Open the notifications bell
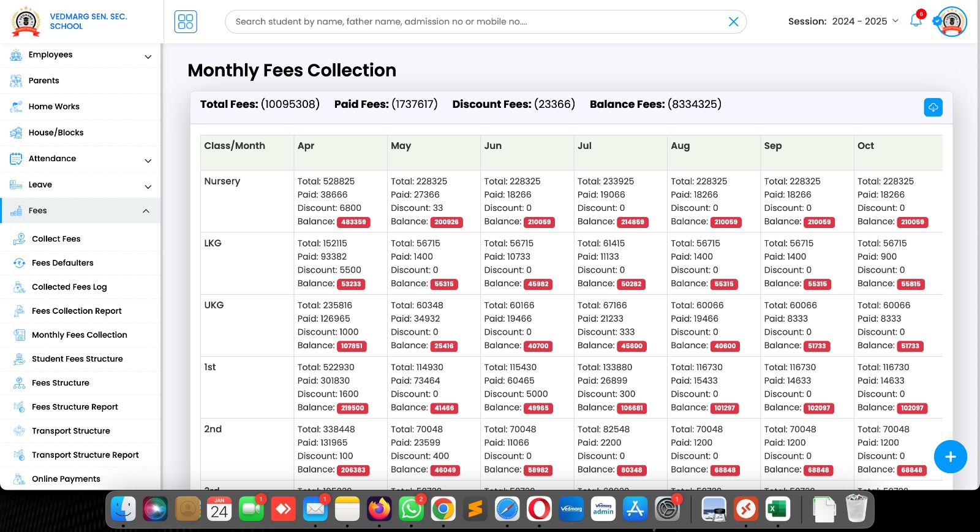The height and width of the screenshot is (532, 980). click(916, 20)
